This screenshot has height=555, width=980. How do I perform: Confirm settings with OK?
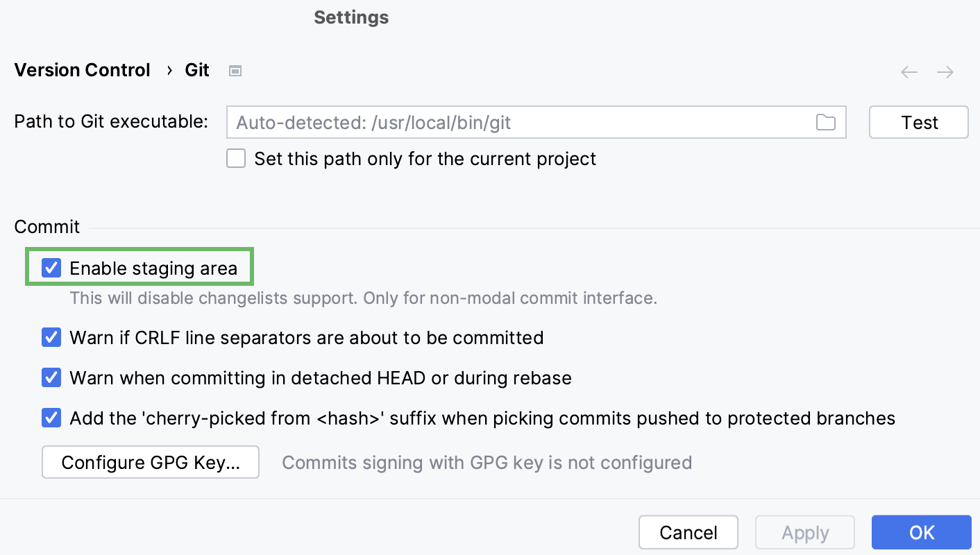pos(921,533)
